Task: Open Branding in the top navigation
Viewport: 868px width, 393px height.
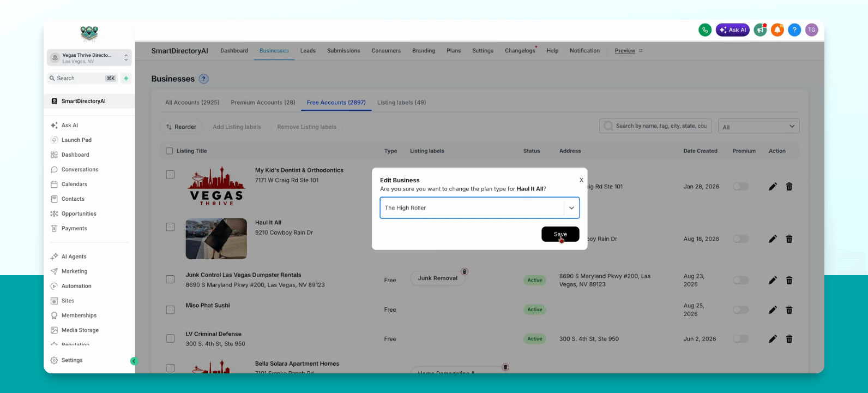Action: pyautogui.click(x=424, y=51)
